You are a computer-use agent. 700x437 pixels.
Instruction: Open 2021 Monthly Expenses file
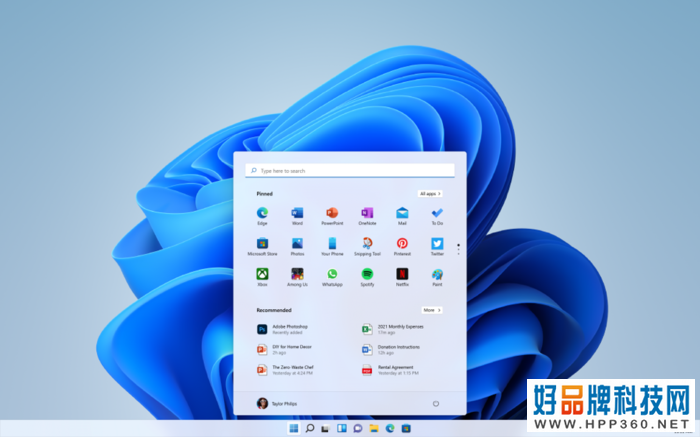pyautogui.click(x=393, y=329)
